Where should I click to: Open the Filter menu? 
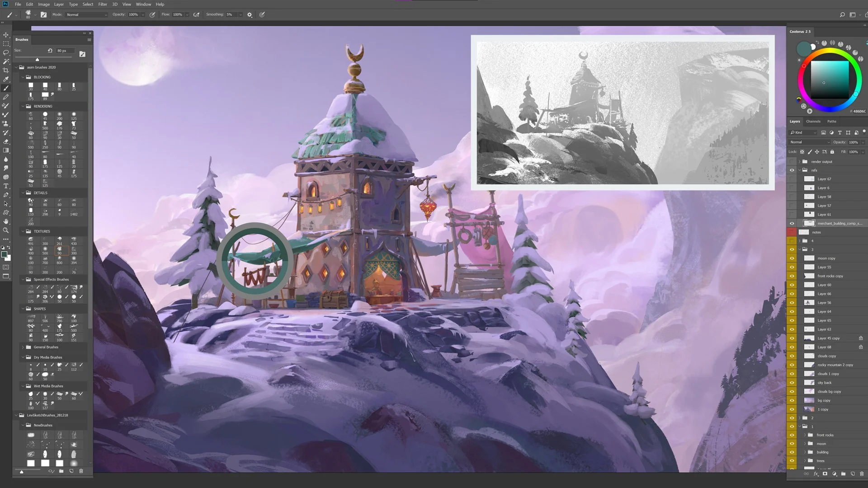coord(103,4)
